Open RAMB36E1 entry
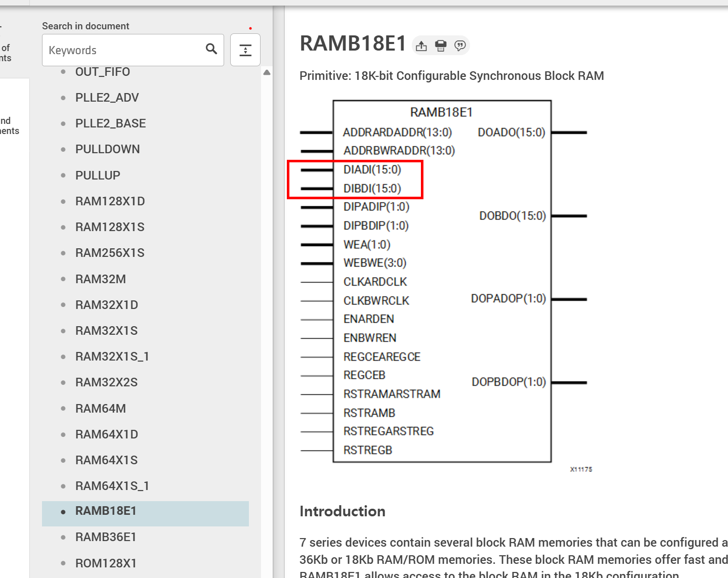 (x=106, y=537)
